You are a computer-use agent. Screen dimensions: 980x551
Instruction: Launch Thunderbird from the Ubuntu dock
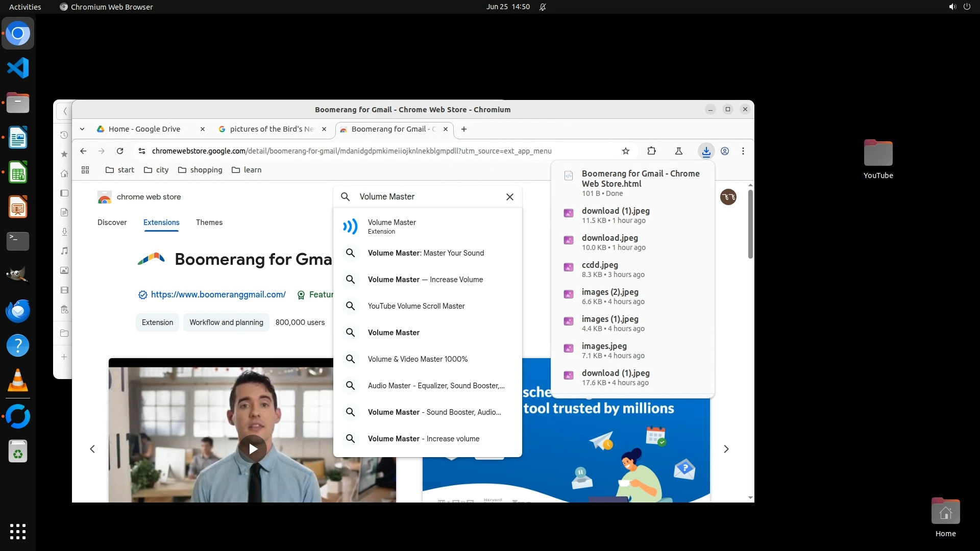[x=18, y=311]
